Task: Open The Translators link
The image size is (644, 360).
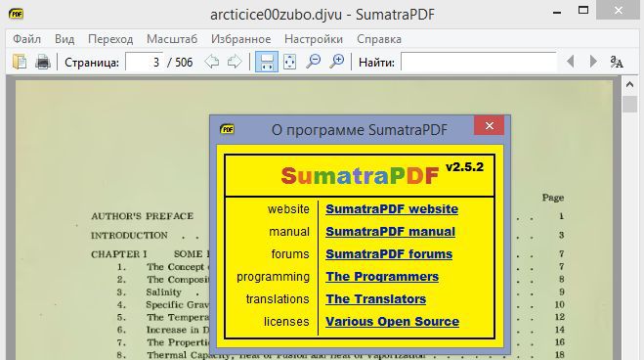Action: pos(376,299)
